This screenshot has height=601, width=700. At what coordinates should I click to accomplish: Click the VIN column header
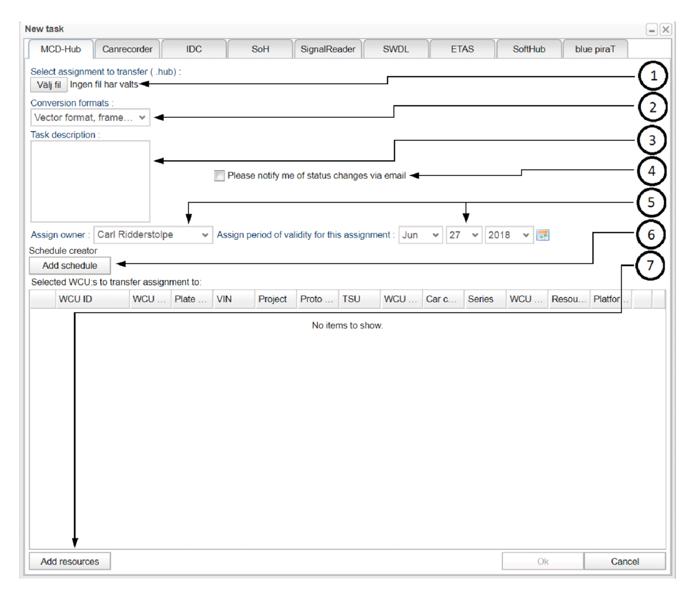click(233, 299)
